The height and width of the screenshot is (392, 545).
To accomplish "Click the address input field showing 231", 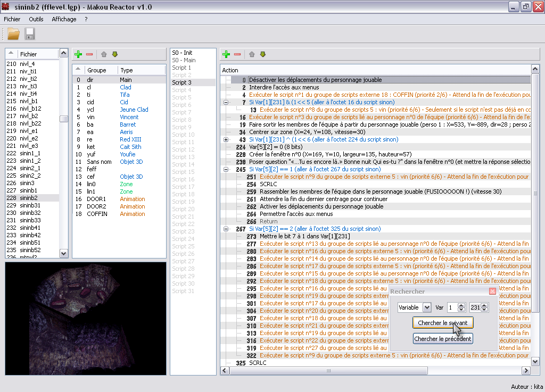I will [475, 307].
